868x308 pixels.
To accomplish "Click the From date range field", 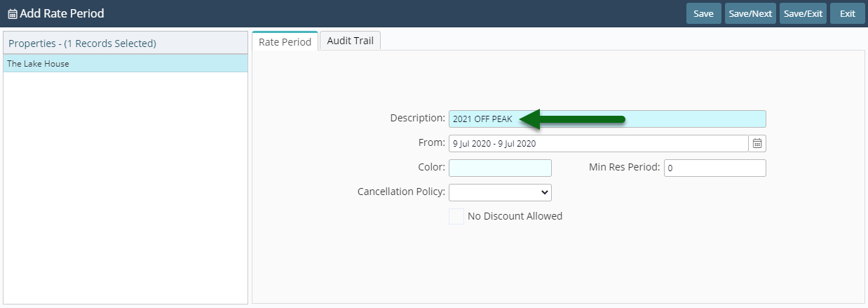I will 598,143.
